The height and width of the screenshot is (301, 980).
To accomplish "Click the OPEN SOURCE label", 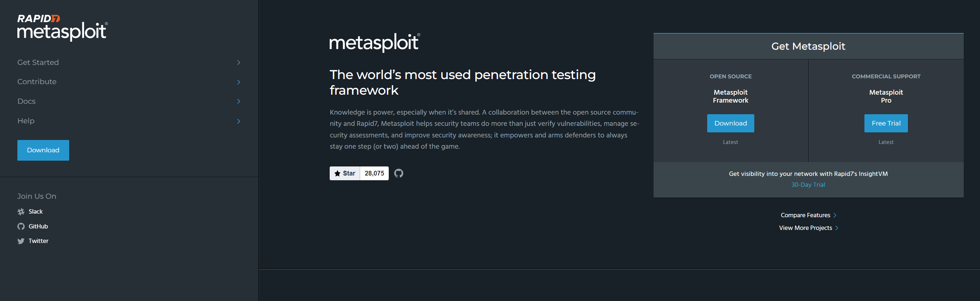I will tap(730, 76).
